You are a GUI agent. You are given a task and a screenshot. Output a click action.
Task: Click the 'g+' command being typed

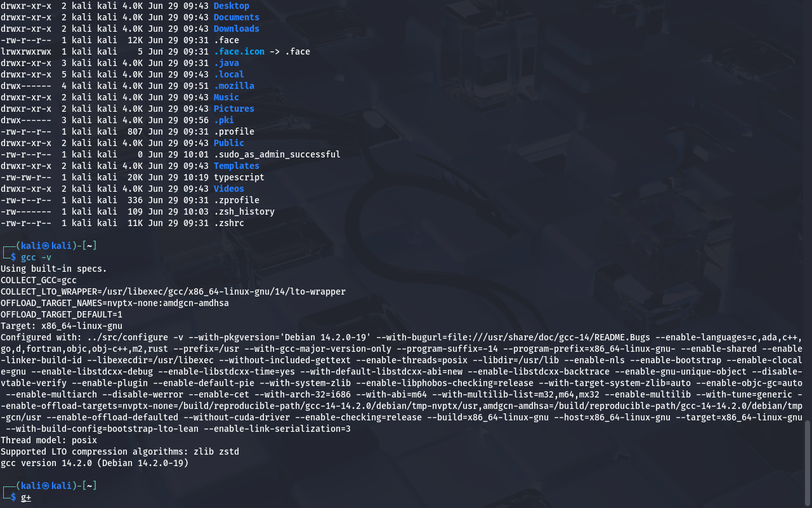26,497
